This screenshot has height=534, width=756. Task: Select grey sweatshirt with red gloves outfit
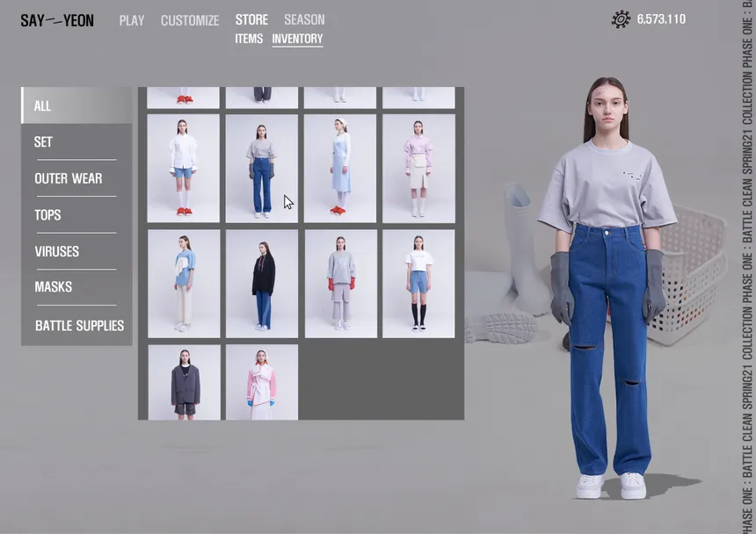click(341, 284)
